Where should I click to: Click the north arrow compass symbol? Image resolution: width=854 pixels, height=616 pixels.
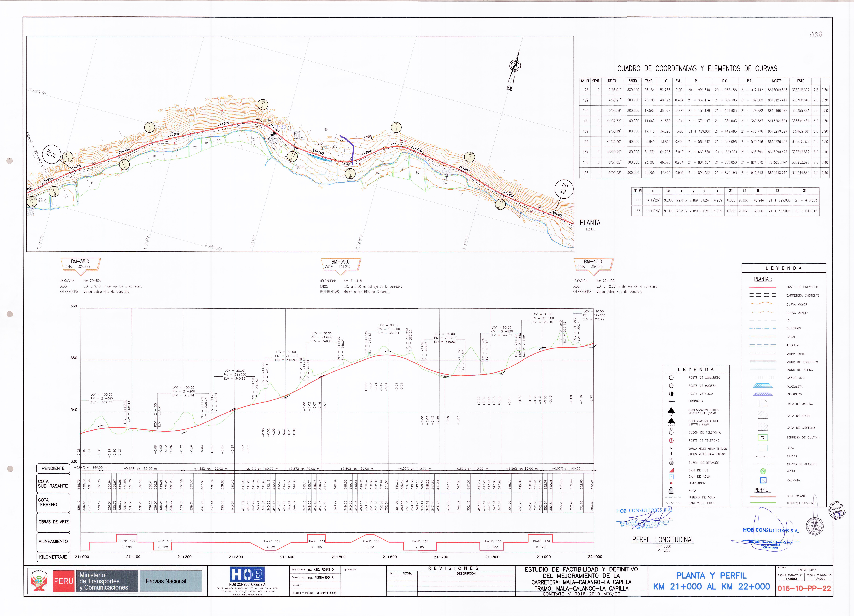[514, 68]
